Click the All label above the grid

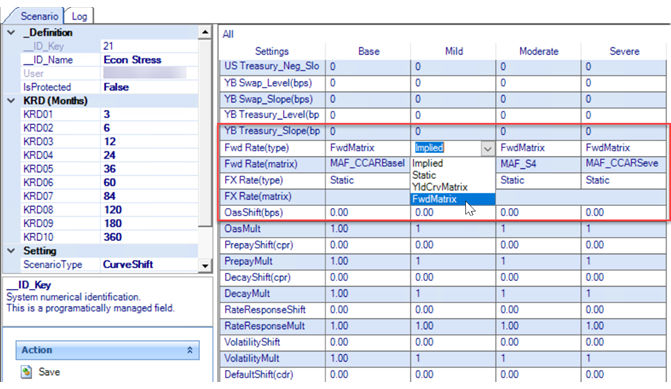pyautogui.click(x=228, y=34)
